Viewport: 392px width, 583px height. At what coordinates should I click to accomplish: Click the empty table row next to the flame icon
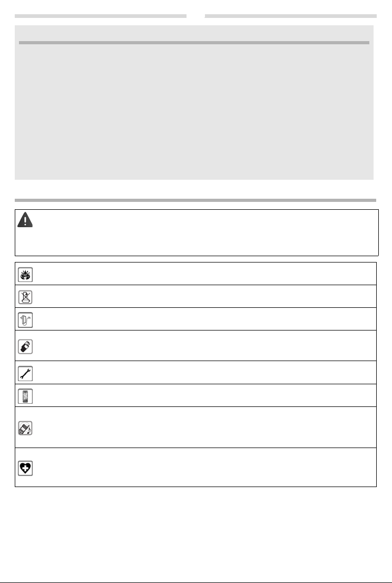pos(195,274)
